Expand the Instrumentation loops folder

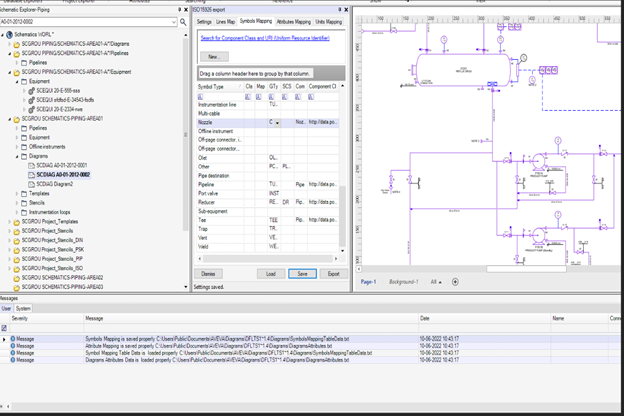[x=17, y=213]
